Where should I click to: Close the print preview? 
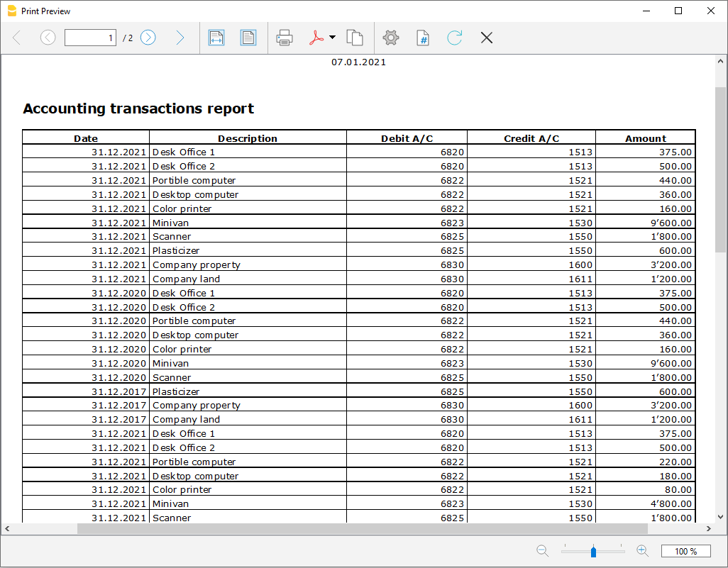(487, 38)
